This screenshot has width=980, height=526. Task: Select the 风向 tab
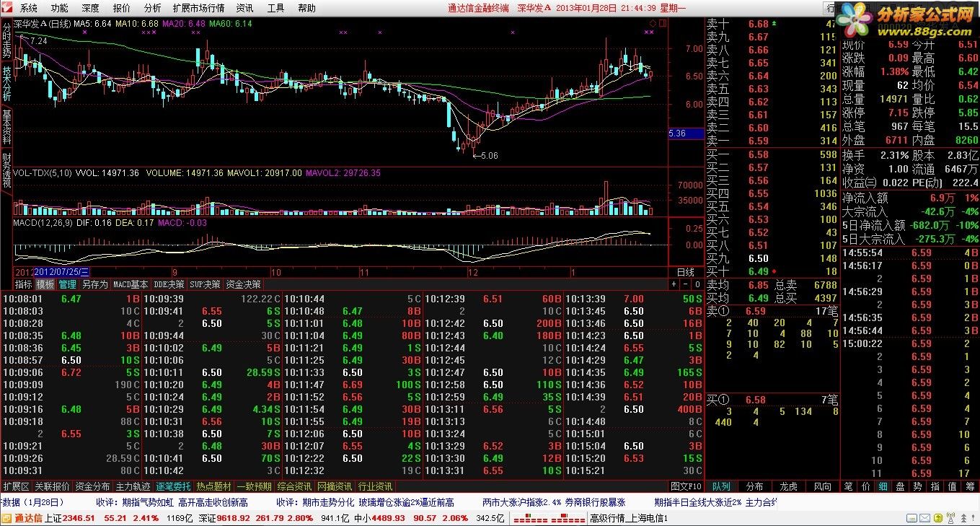click(823, 486)
